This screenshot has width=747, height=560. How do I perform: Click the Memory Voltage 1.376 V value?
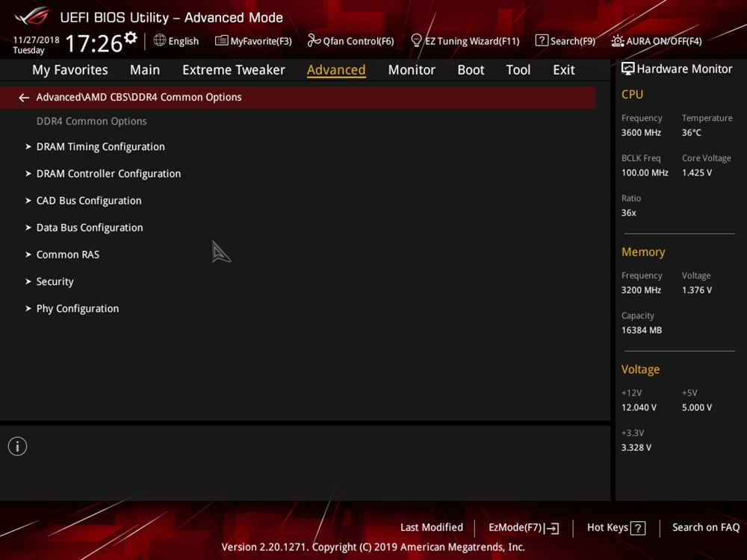(x=696, y=290)
